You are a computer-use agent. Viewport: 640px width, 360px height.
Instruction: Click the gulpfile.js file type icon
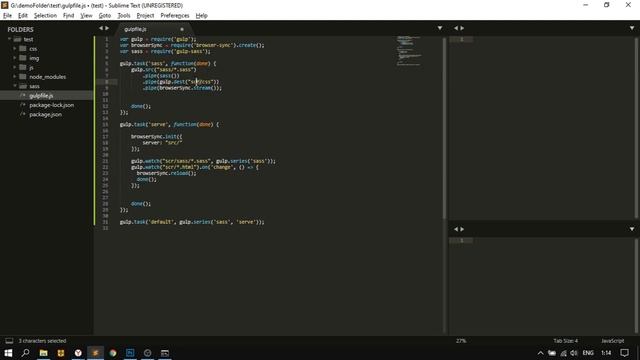coord(22,96)
